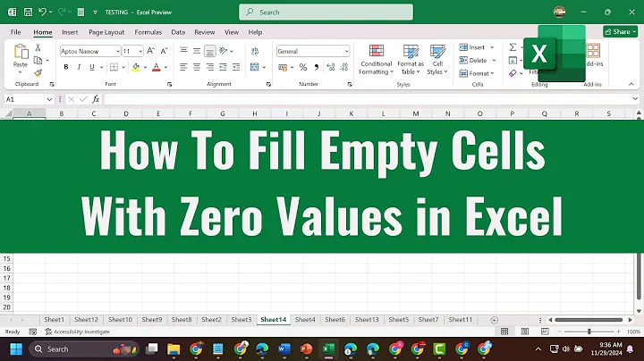Increase font size with larger A icon
The width and height of the screenshot is (644, 361).
pyautogui.click(x=151, y=51)
